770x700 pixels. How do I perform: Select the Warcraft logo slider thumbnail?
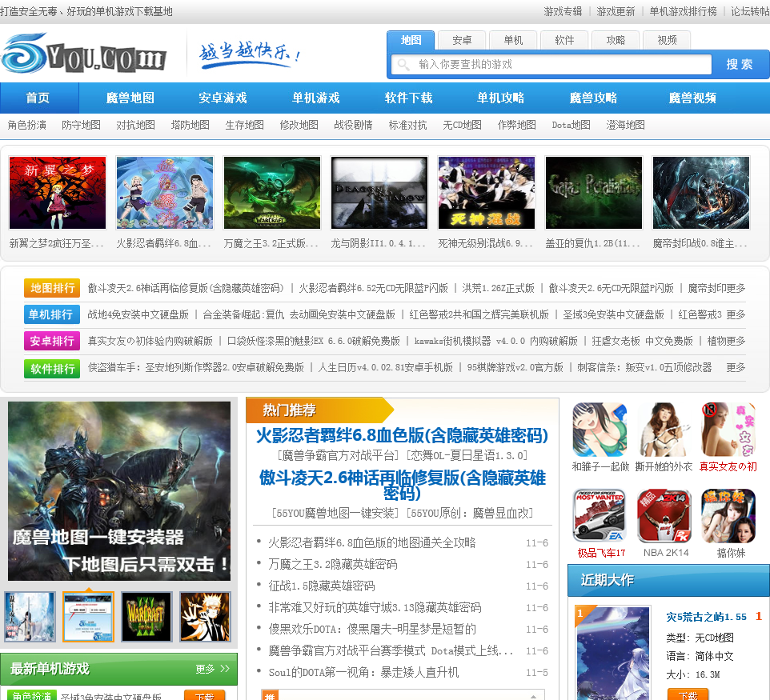(x=146, y=617)
